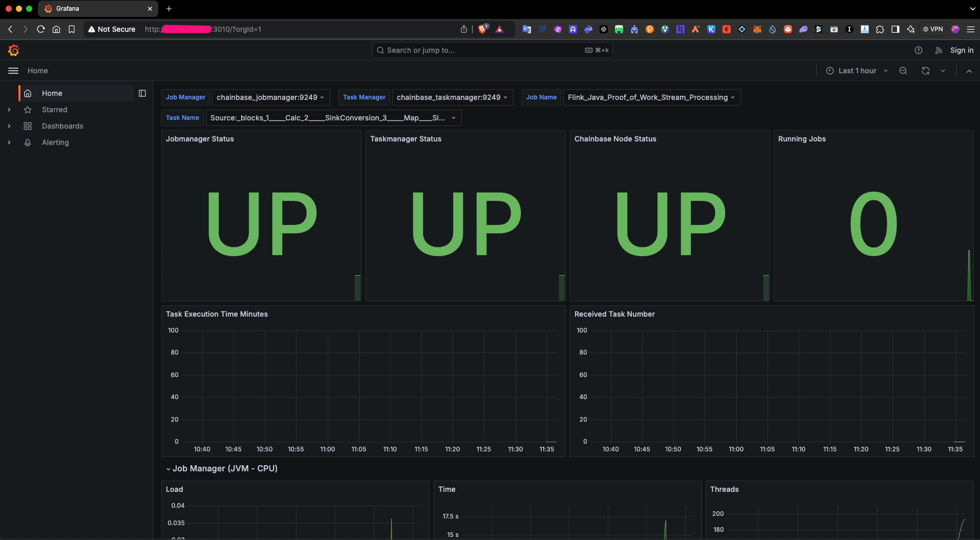Click the Sign in link
Screen dimensions: 980x540
coord(962,50)
